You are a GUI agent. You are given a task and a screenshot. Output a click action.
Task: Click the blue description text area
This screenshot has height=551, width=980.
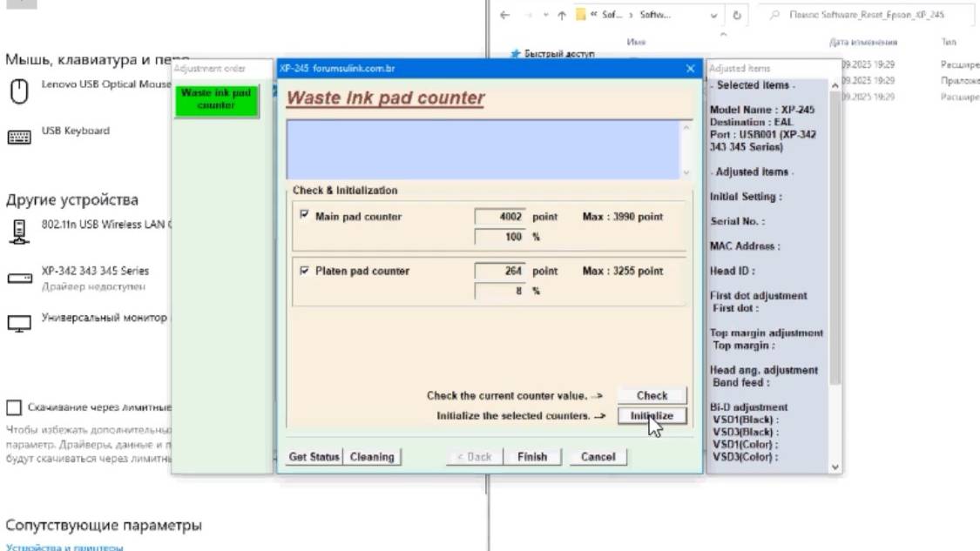click(x=483, y=150)
